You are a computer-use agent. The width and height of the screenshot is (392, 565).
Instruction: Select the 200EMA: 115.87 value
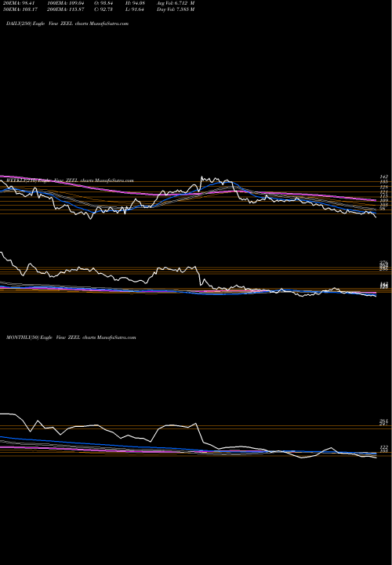[x=65, y=9]
